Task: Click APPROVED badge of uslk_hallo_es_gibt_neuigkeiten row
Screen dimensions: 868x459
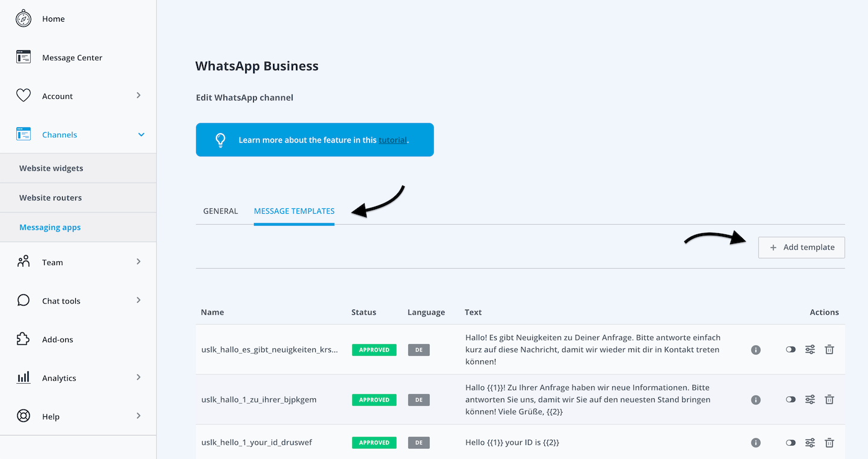Action: pos(374,350)
